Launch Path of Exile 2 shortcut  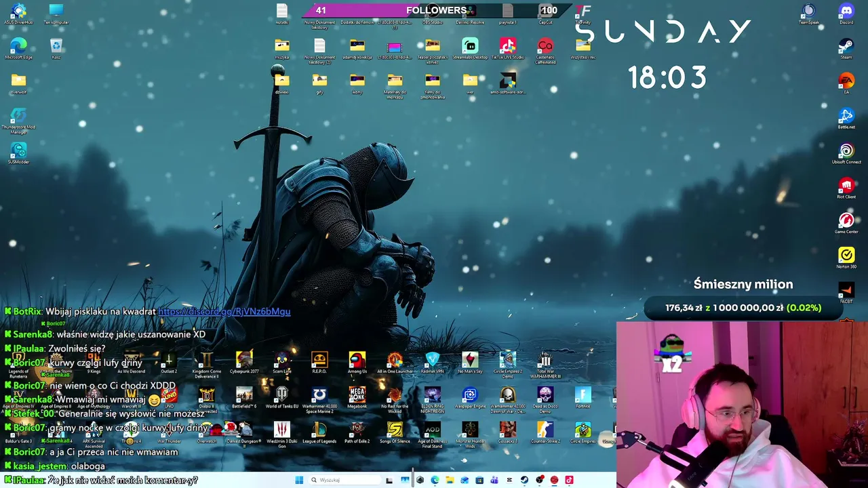click(x=357, y=432)
